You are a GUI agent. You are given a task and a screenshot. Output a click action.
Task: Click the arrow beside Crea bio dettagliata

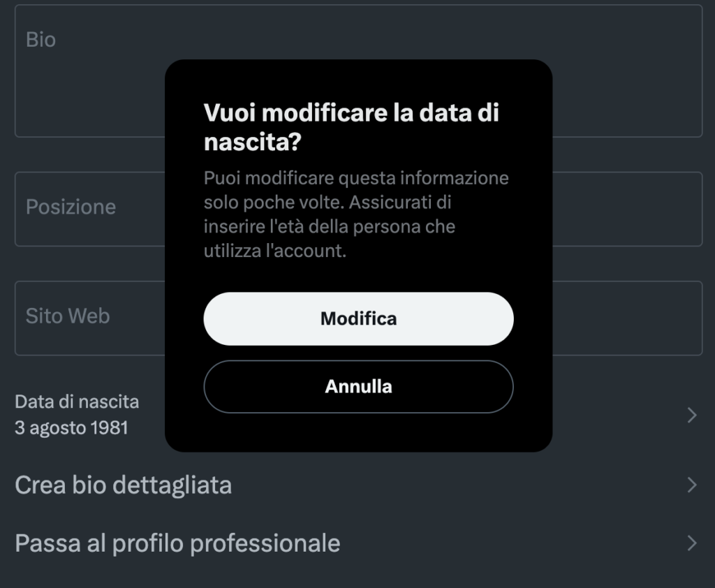pyautogui.click(x=691, y=485)
